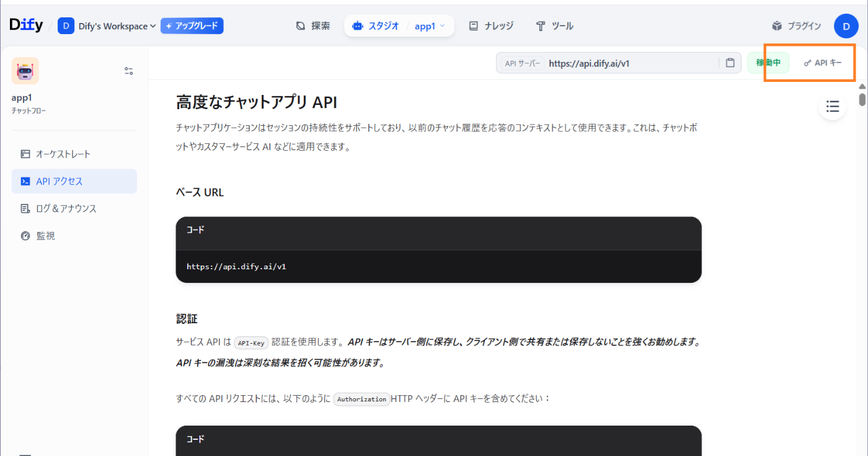Click the blue D workspace avatar
Viewport: 868px width, 456px height.
tap(66, 26)
